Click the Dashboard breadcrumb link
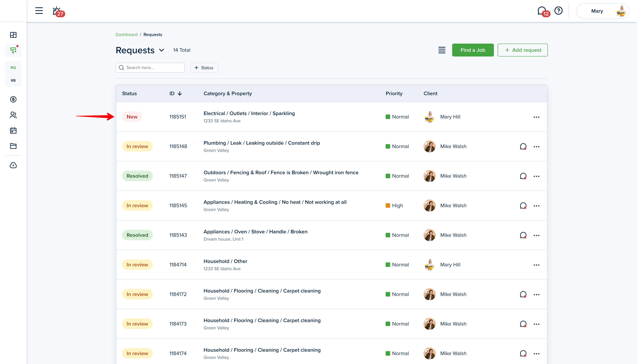The image size is (637, 364). point(126,35)
